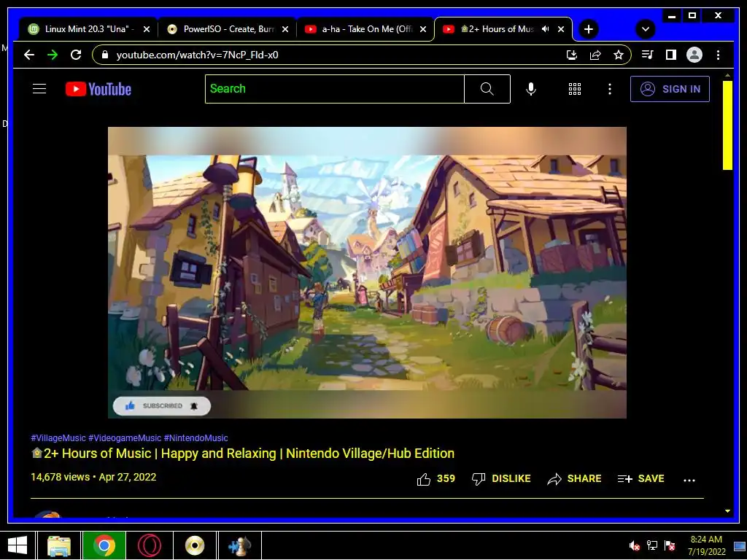Screen dimensions: 747x560
Task: Click the SHARE button below the video
Action: tap(574, 478)
